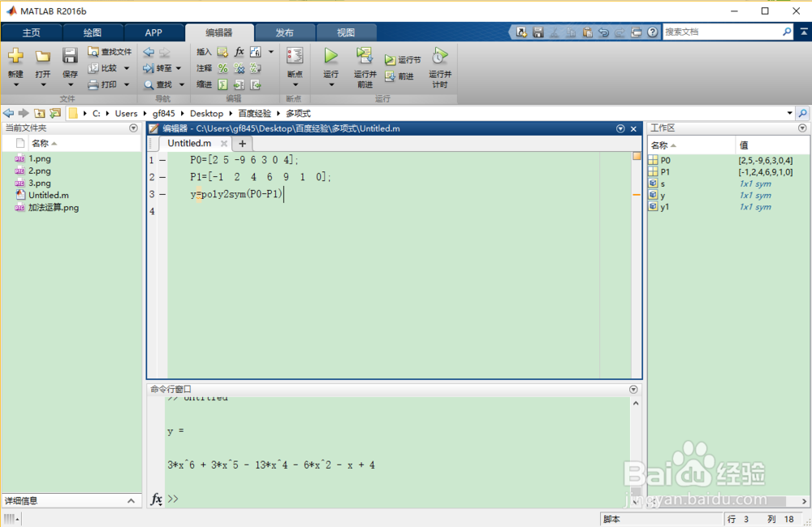Image resolution: width=812 pixels, height=527 pixels.
Task: Click the path bar search magnifier icon
Action: tap(803, 113)
